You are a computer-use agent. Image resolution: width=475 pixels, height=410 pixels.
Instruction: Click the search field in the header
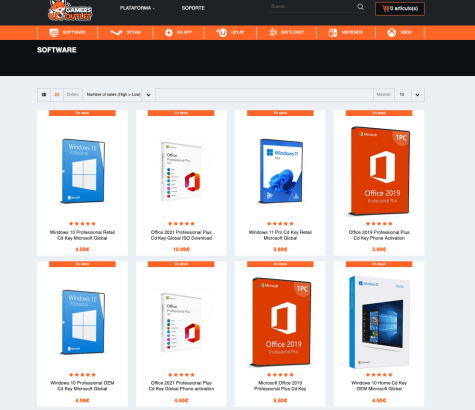click(x=312, y=7)
